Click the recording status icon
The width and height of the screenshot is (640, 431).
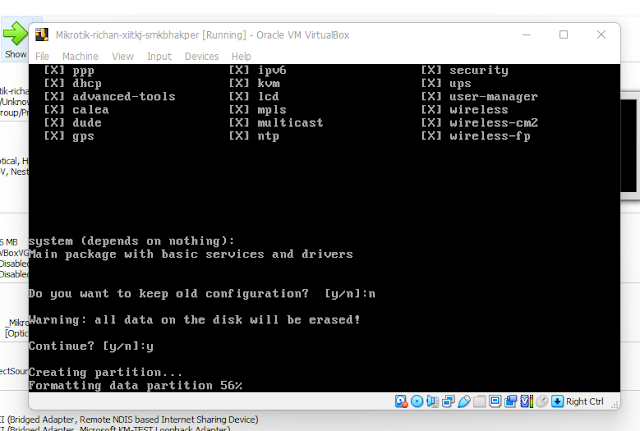511,402
